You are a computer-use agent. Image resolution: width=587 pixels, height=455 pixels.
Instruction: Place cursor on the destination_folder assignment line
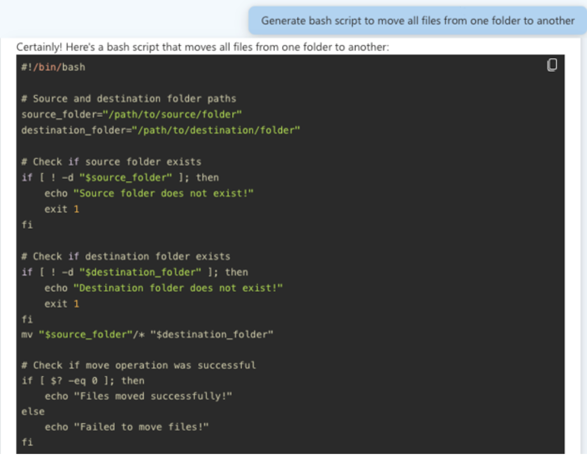pos(161,130)
